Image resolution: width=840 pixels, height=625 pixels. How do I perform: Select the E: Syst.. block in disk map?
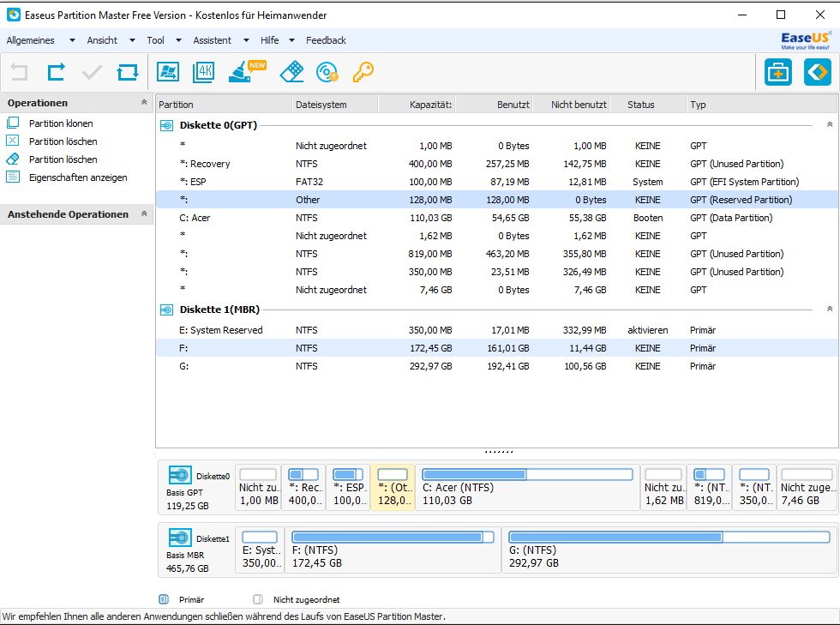point(260,550)
